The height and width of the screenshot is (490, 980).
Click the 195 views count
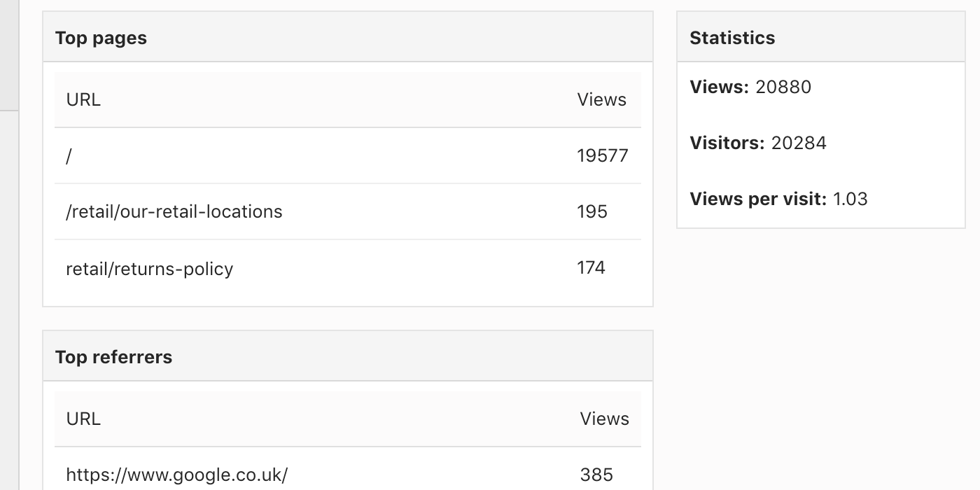(x=592, y=212)
